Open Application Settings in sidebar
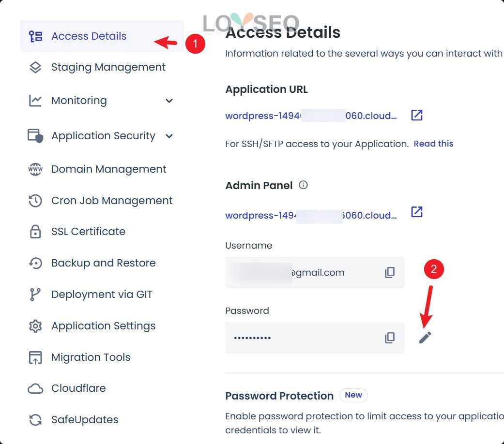The image size is (504, 444). tap(103, 326)
